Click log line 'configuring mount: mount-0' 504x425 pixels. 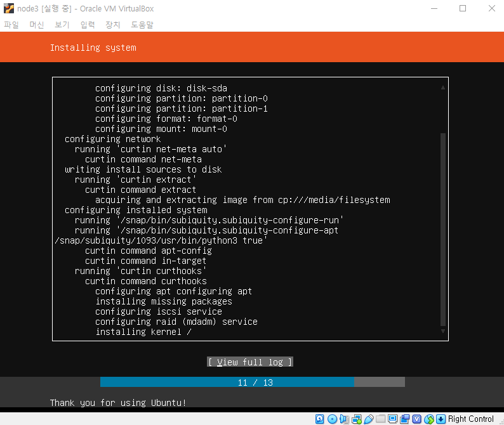tap(161, 129)
